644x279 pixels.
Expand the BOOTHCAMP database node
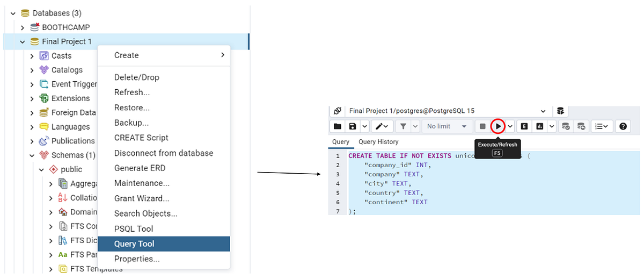pos(23,27)
